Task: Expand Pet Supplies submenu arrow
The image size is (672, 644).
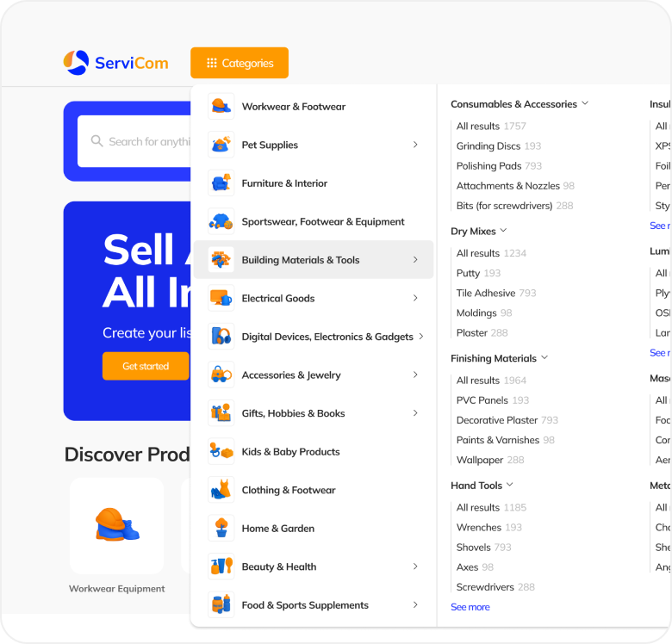Action: click(x=415, y=145)
